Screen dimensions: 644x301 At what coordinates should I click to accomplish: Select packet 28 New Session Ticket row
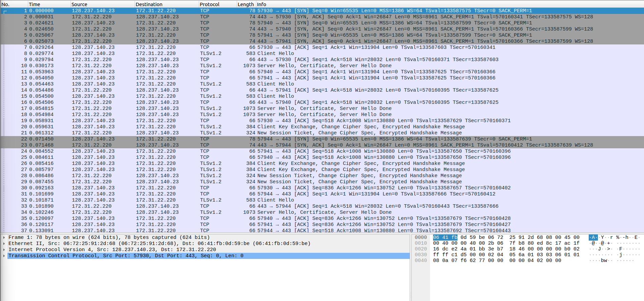[x=322, y=176]
